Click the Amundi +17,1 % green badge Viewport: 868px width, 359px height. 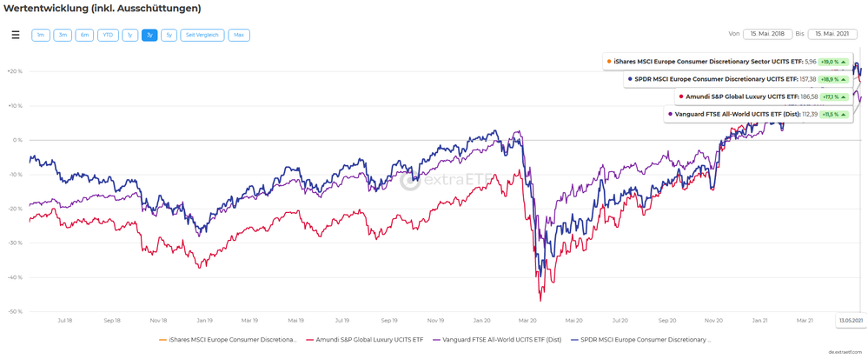[833, 96]
